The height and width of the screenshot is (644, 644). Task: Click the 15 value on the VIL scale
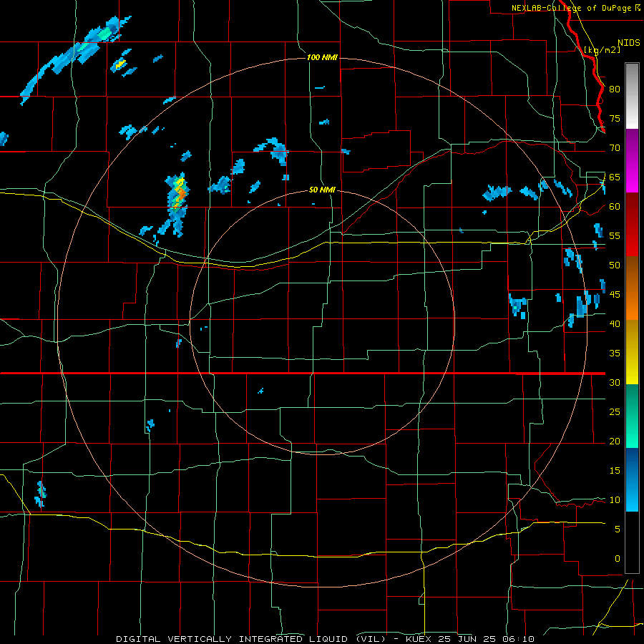[615, 471]
